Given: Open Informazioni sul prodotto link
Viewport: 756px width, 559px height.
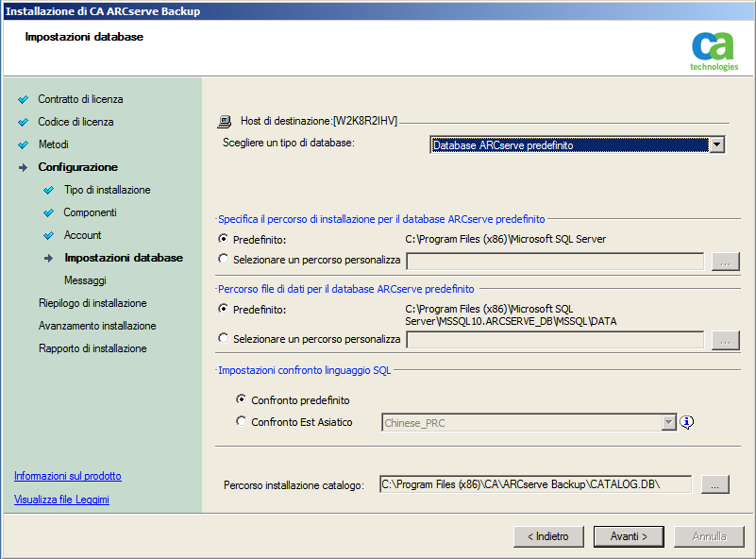Looking at the screenshot, I should [x=68, y=476].
